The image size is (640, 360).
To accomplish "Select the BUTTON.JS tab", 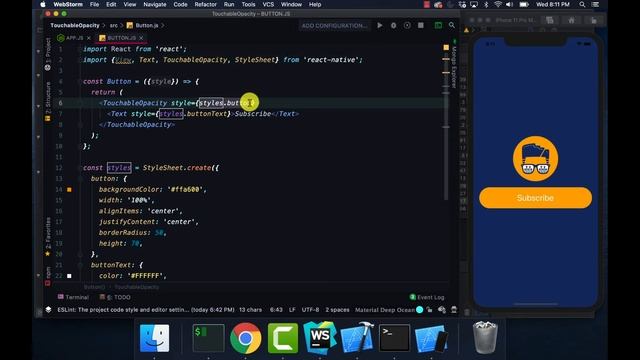I will click(121, 38).
